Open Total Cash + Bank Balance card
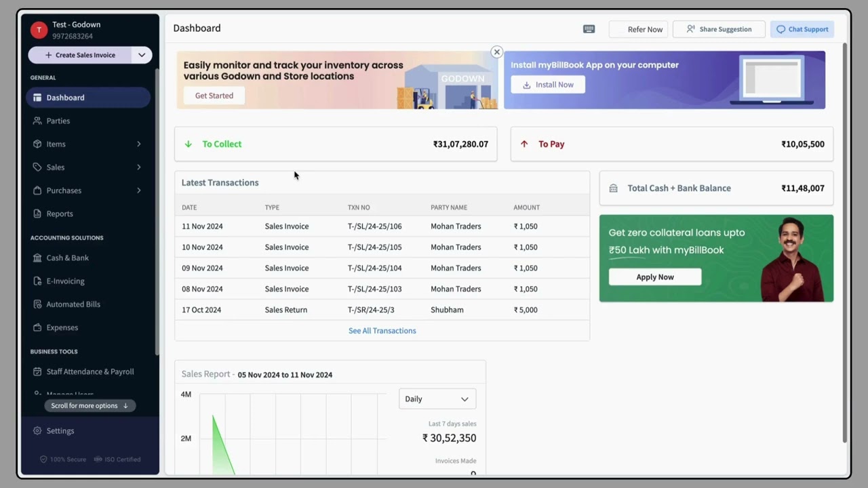Screen dimensions: 868x488 716,188
